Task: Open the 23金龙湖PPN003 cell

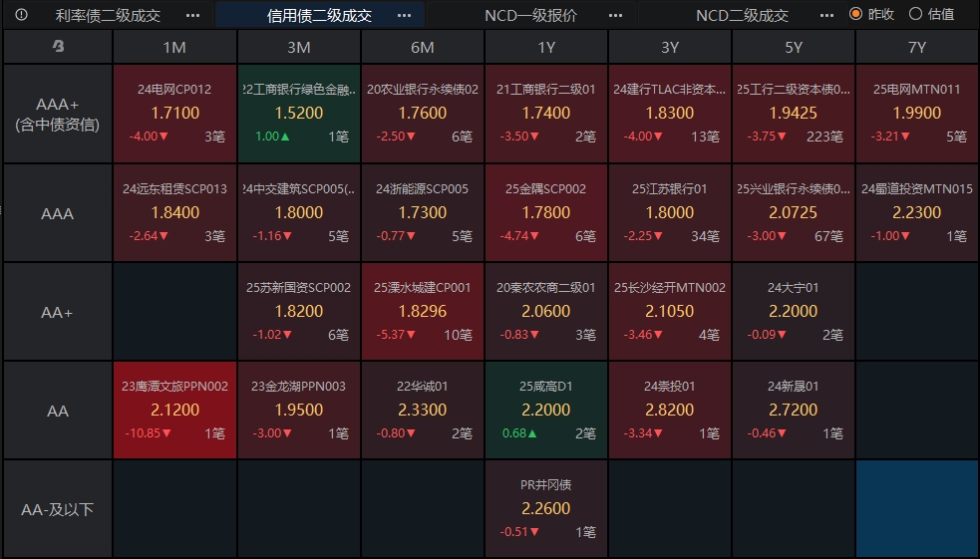Action: [x=299, y=411]
